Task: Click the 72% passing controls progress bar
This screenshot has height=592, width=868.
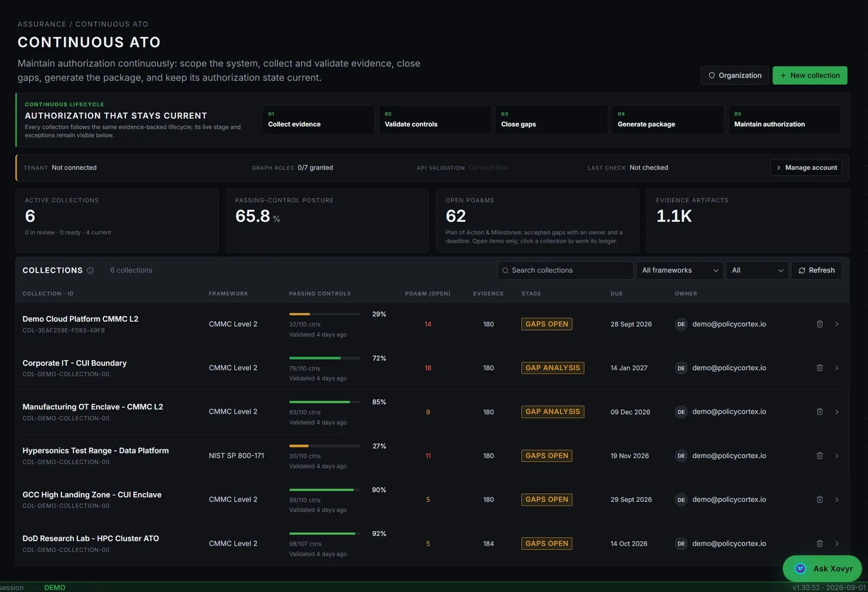Action: [324, 358]
